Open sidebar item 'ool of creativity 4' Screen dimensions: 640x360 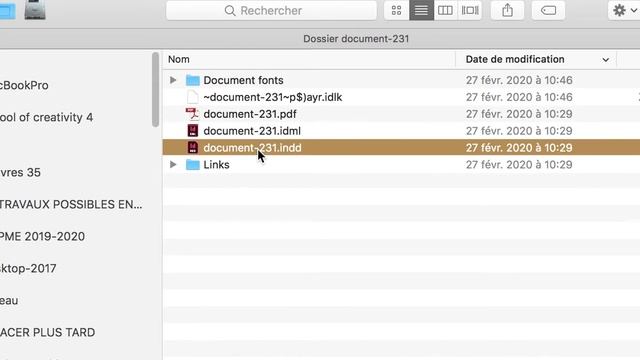pos(47,117)
